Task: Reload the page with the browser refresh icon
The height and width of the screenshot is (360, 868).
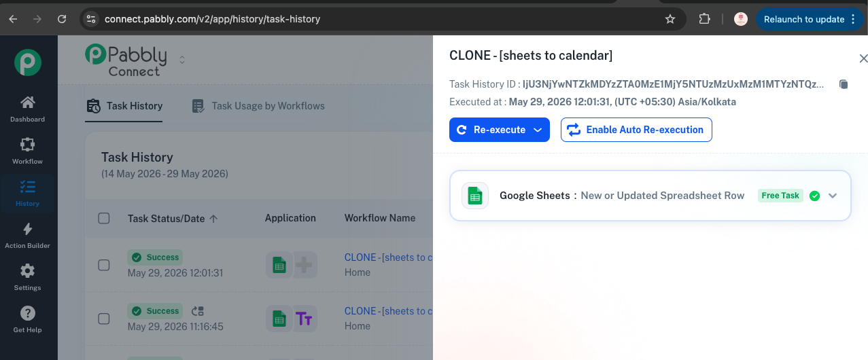Action: tap(62, 19)
